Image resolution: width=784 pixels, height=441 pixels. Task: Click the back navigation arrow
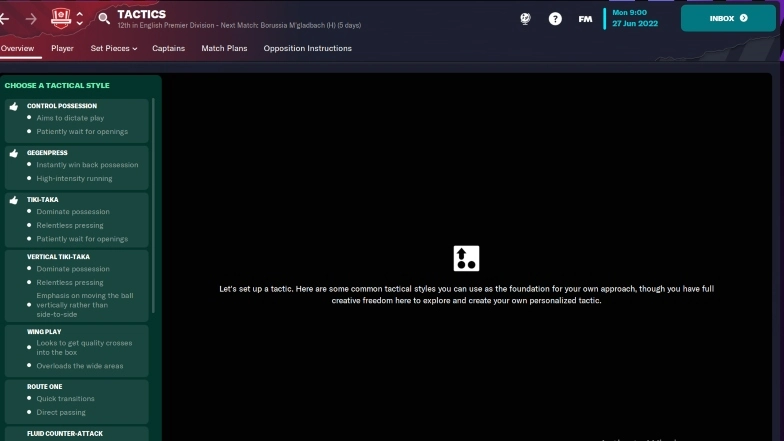coord(5,18)
